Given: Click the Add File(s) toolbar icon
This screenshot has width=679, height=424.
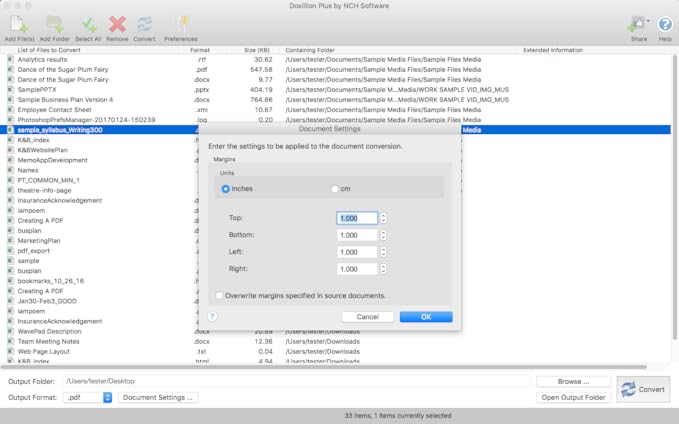Looking at the screenshot, I should pyautogui.click(x=18, y=27).
